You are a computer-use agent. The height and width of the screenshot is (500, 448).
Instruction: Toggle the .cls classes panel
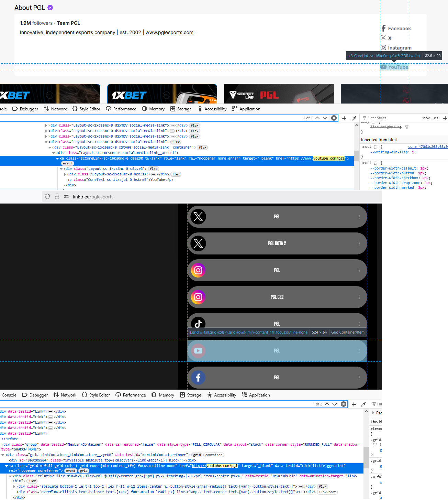436,118
